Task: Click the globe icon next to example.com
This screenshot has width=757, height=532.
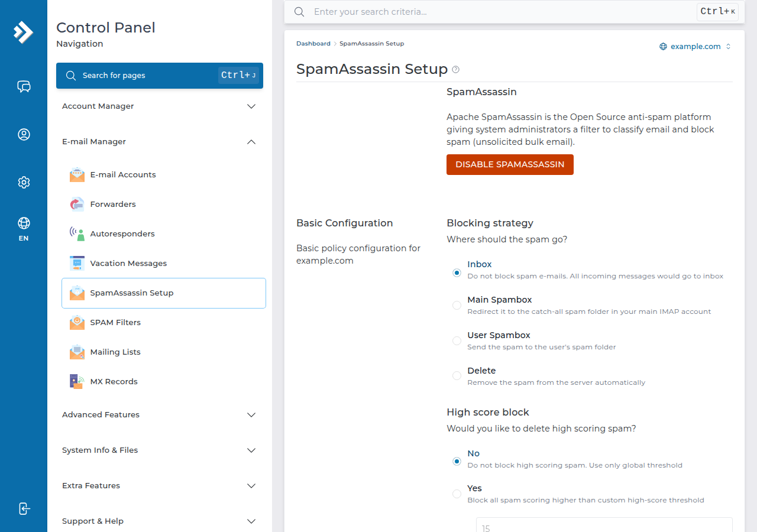Action: pyautogui.click(x=664, y=47)
